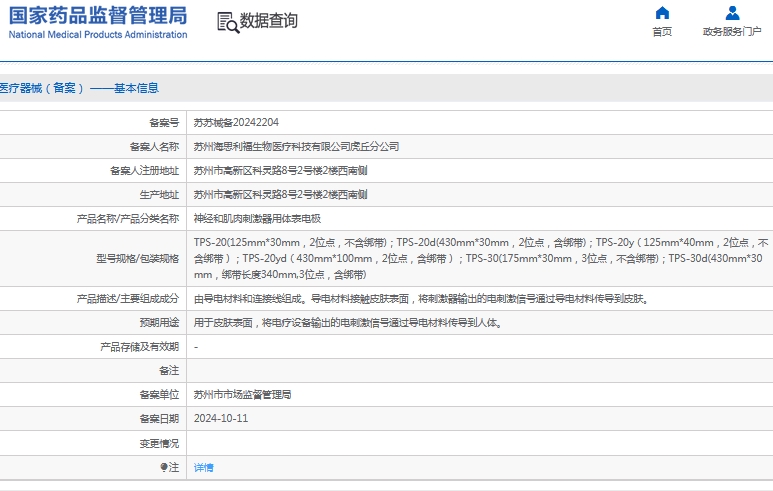Click the empty 变更情况 value cell
Viewport: 773px width, 491px height.
(480, 444)
